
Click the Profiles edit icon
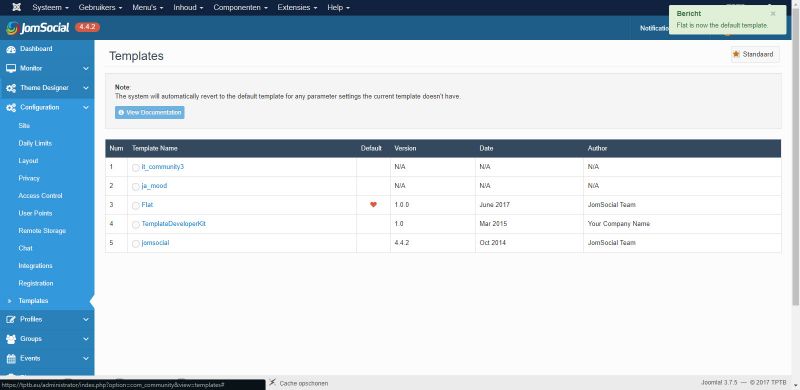[11, 320]
